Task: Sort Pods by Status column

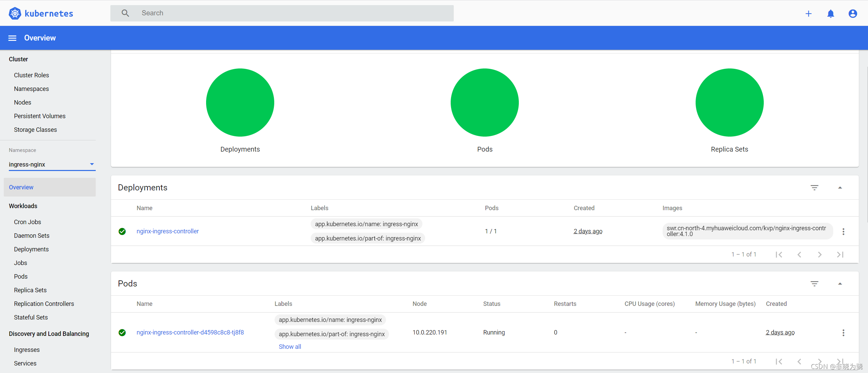Action: click(492, 304)
